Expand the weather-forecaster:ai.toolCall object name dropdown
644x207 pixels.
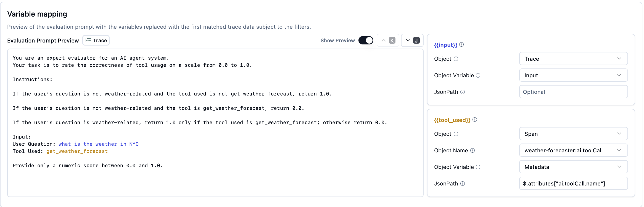point(573,150)
